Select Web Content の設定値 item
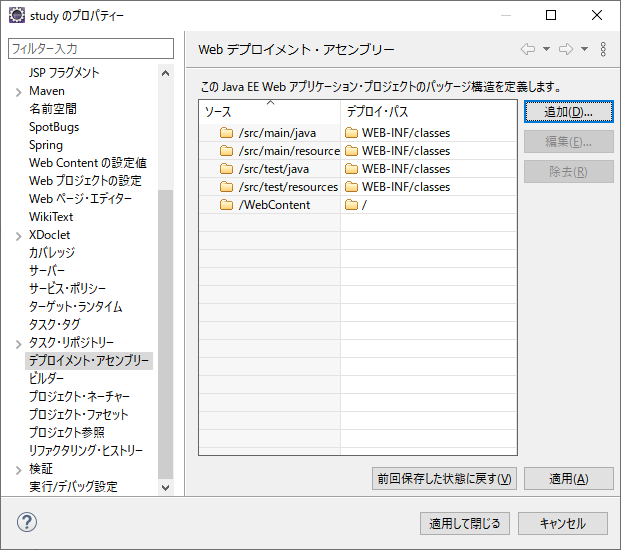The width and height of the screenshot is (621, 550). tap(88, 163)
